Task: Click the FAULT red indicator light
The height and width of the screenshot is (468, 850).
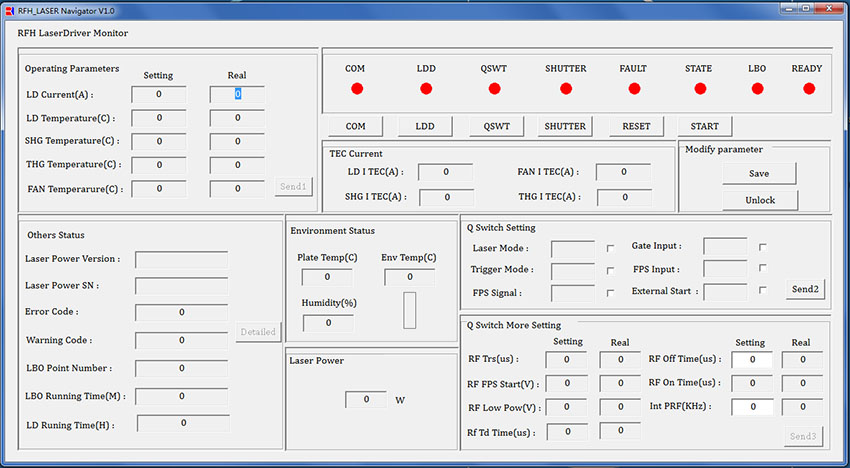Action: pyautogui.click(x=634, y=88)
